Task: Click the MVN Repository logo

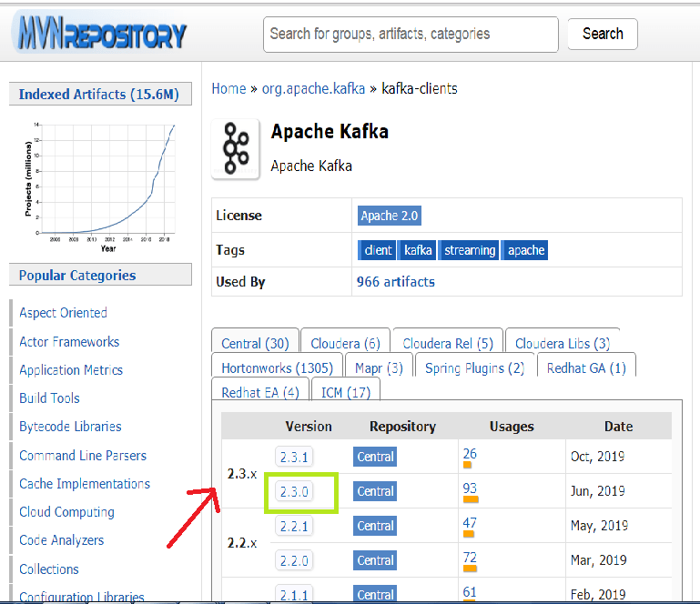Action: pos(101,33)
